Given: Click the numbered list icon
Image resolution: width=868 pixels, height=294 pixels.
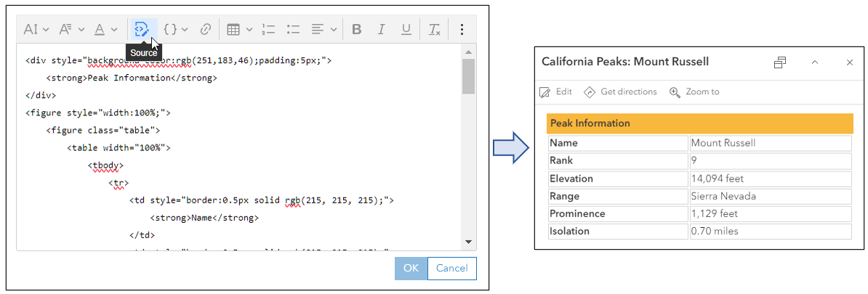Looking at the screenshot, I should [x=268, y=30].
